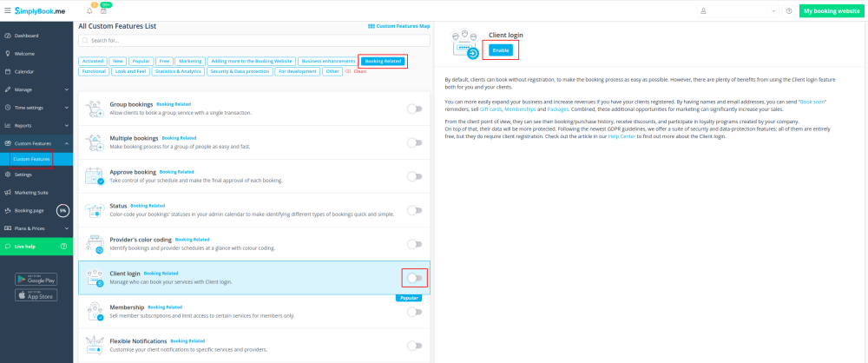Turn on the Approve booking switch

415,176
